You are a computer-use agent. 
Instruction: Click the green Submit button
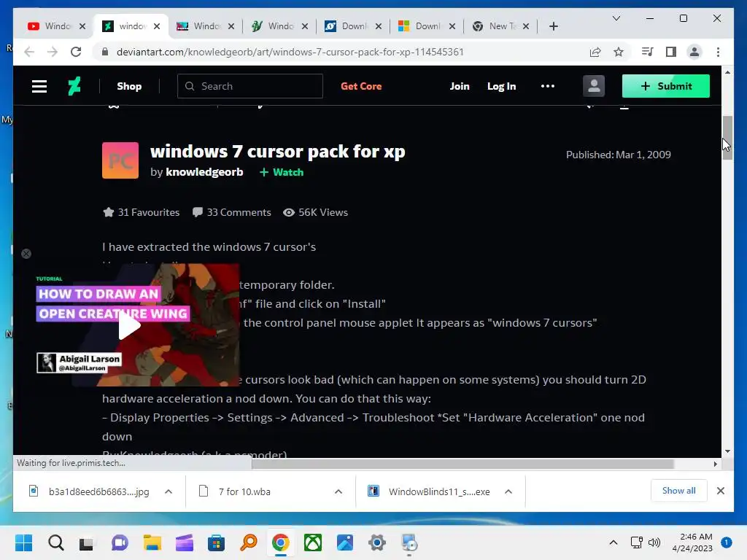click(665, 86)
